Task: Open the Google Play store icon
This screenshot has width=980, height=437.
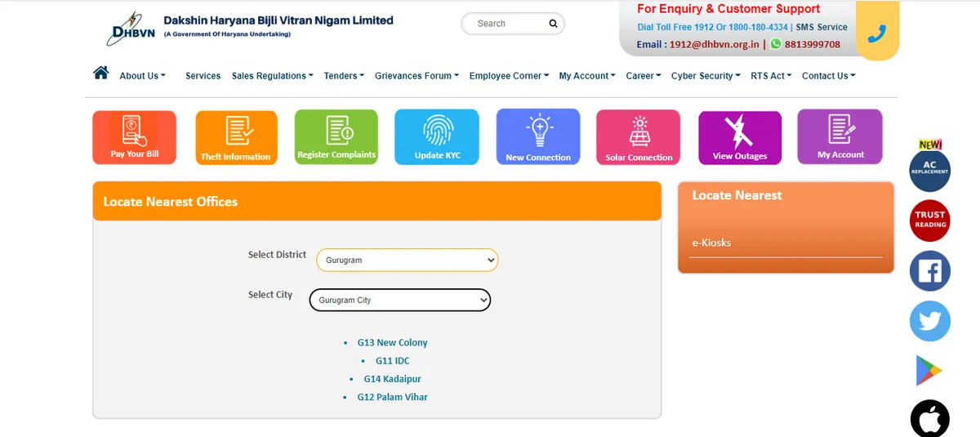Action: [929, 371]
